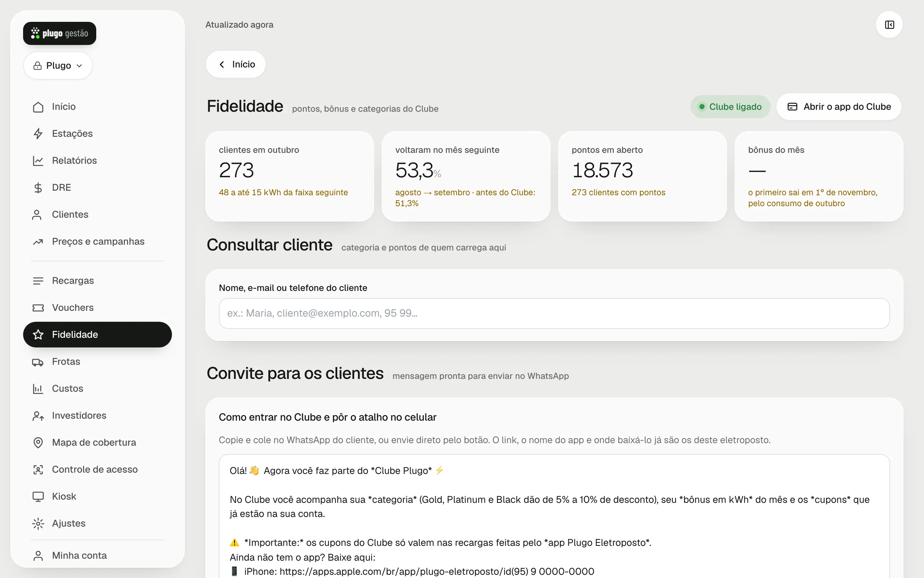Image resolution: width=924 pixels, height=578 pixels.
Task: Click the "Consultar cliente" heading
Action: click(269, 245)
